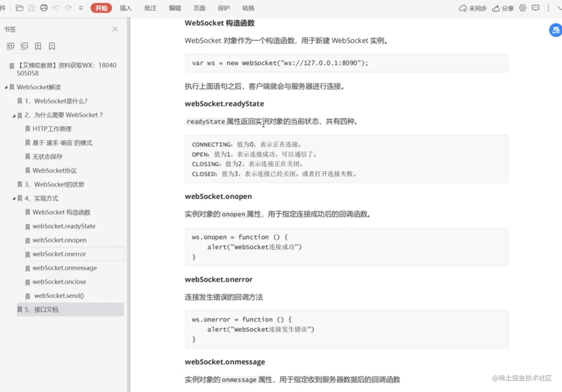Click the sentence '连接发生错误的回调方法'
Viewport: 562px width, 392px height.
coord(224,297)
